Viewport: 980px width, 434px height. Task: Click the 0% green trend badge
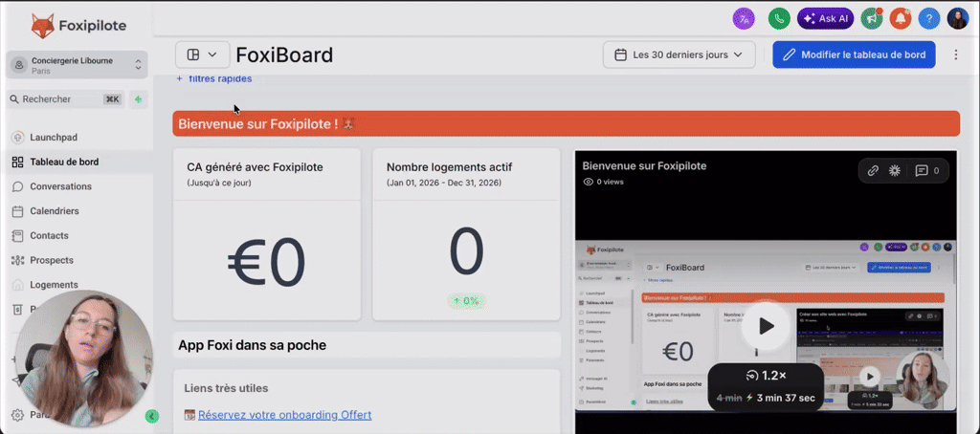tap(466, 301)
